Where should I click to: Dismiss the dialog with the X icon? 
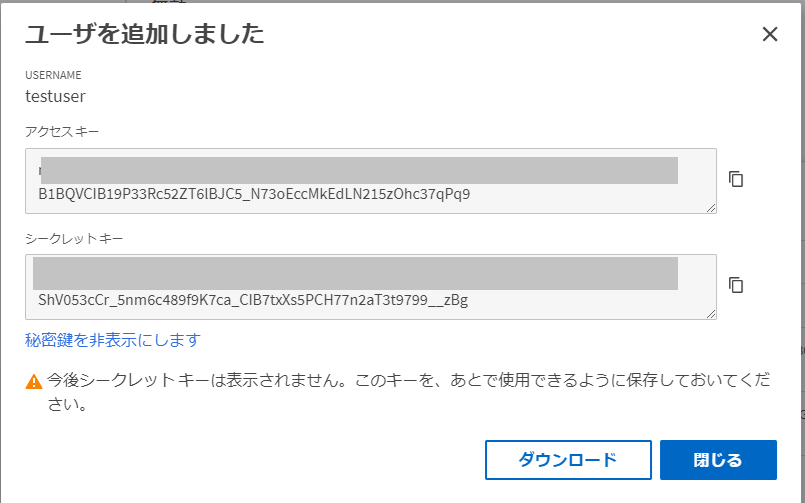[x=770, y=34]
